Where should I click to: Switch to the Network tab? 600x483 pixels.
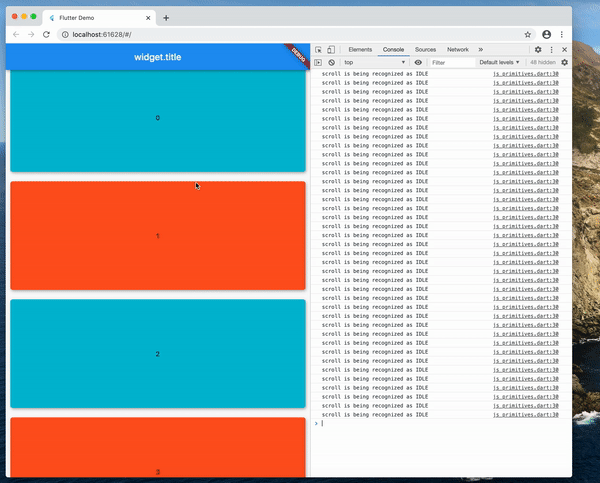[458, 50]
